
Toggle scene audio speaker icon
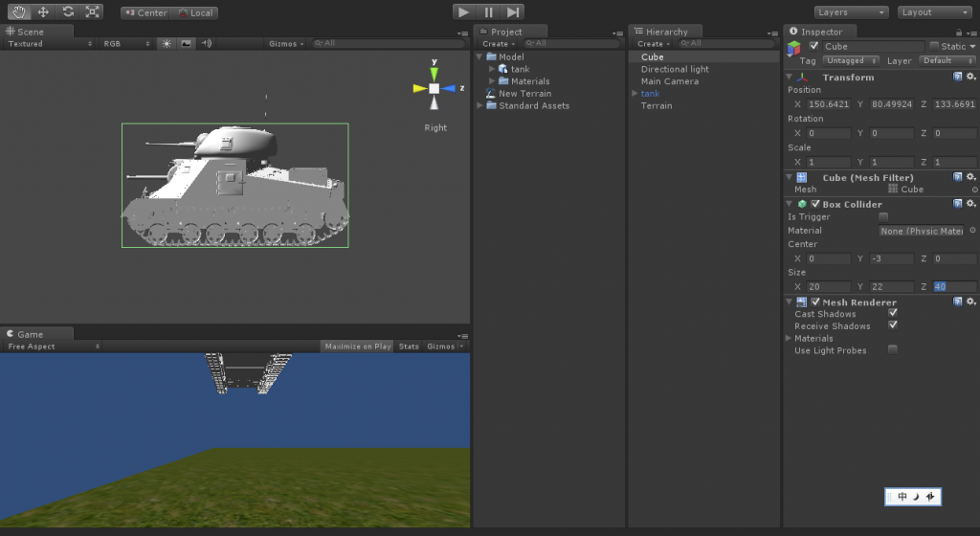pyautogui.click(x=207, y=44)
